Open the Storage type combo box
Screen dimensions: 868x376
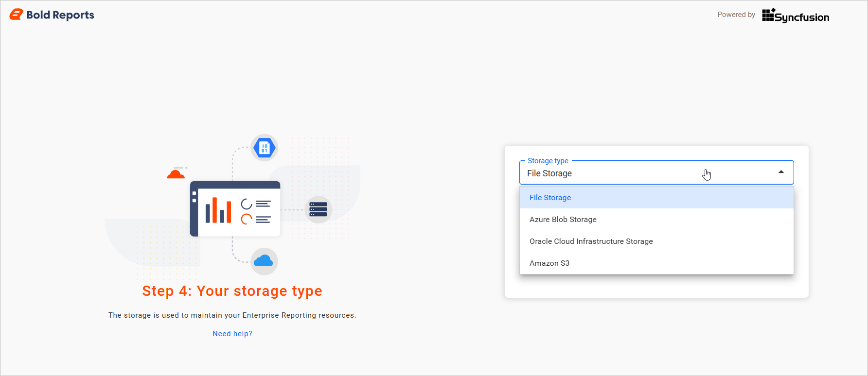656,173
